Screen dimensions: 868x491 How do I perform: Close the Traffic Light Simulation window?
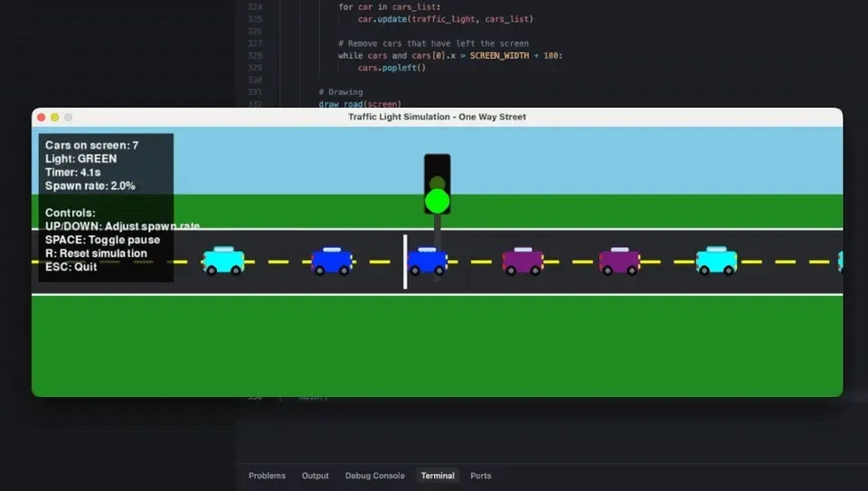pos(41,118)
